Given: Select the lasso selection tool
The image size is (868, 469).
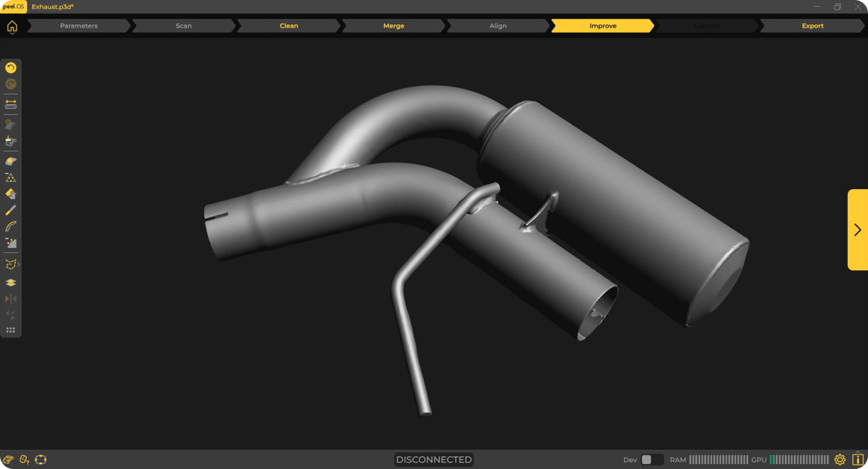Looking at the screenshot, I should 10,263.
